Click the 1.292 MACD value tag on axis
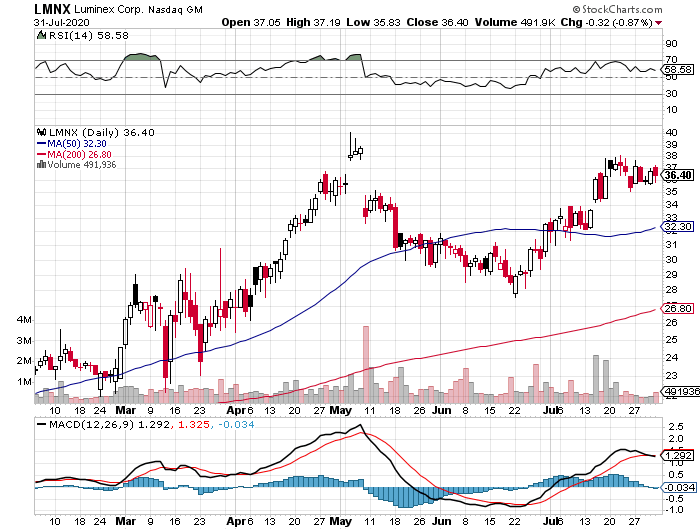This screenshot has width=700, height=530. [x=677, y=455]
